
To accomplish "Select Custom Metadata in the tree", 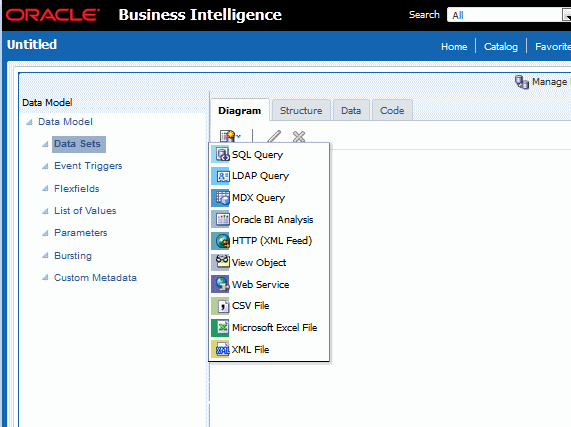I will click(x=95, y=278).
